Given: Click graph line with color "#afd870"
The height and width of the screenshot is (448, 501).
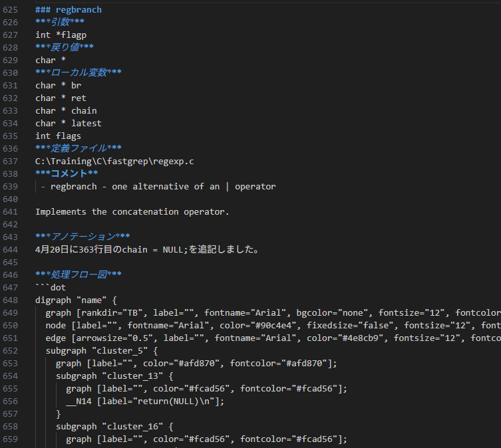Looking at the screenshot, I should coord(196,364).
